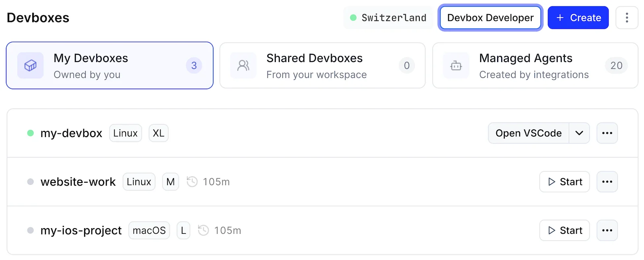Open my-devbox in VSCode
This screenshot has width=644, height=260.
(528, 133)
